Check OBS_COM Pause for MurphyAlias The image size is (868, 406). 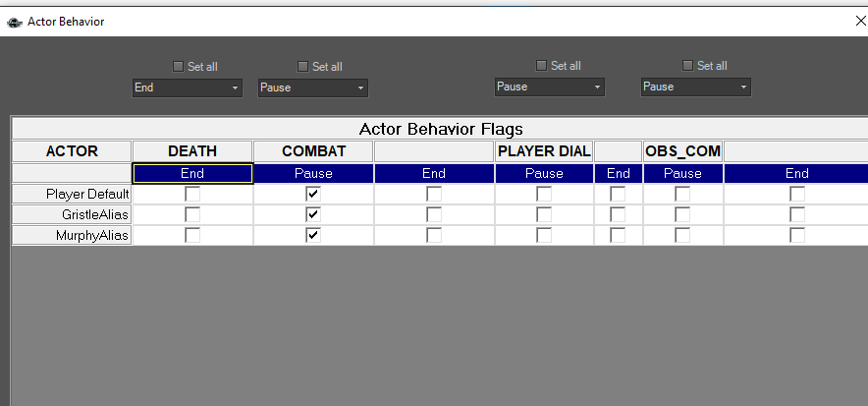click(x=682, y=235)
